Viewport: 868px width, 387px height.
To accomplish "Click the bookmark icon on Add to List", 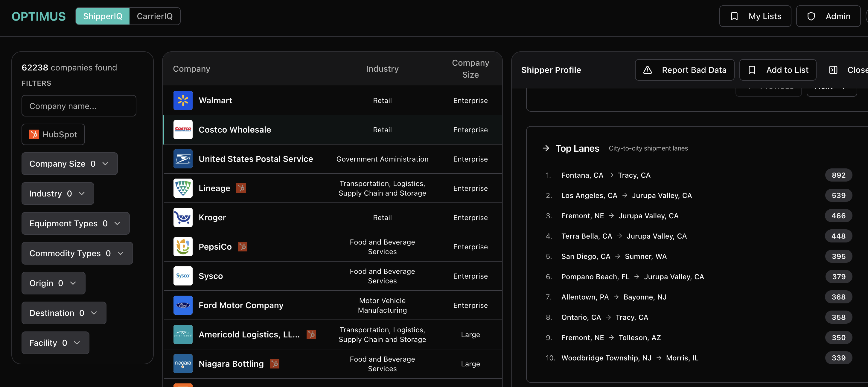I will coord(752,70).
